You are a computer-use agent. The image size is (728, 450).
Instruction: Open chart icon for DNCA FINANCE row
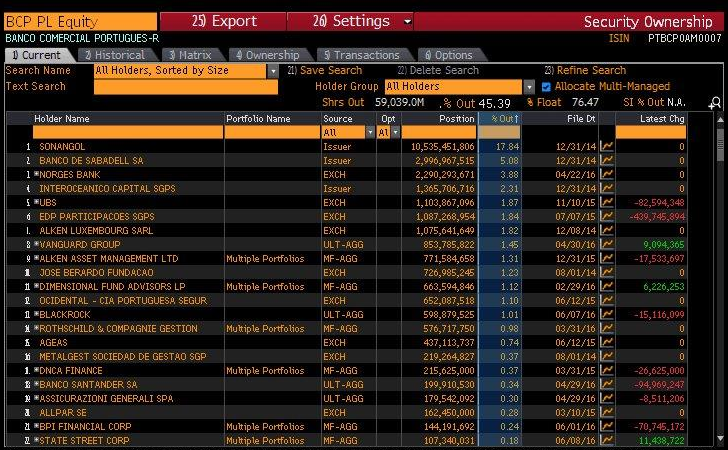[606, 371]
